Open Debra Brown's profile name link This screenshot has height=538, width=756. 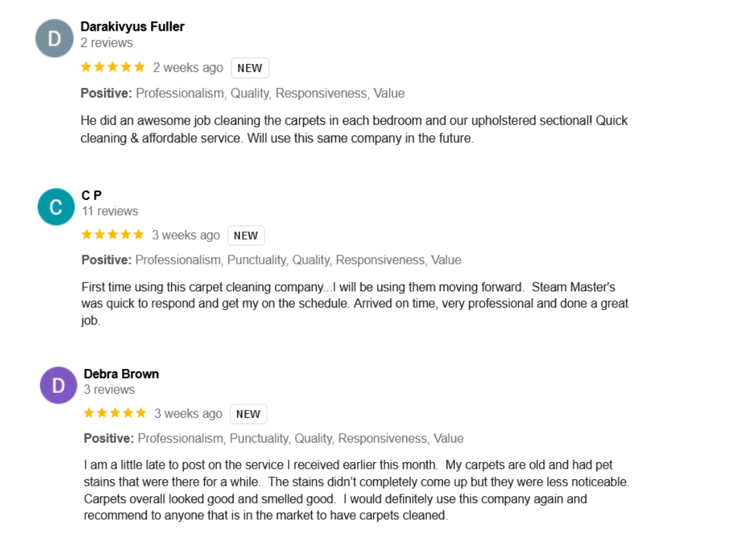tap(121, 373)
